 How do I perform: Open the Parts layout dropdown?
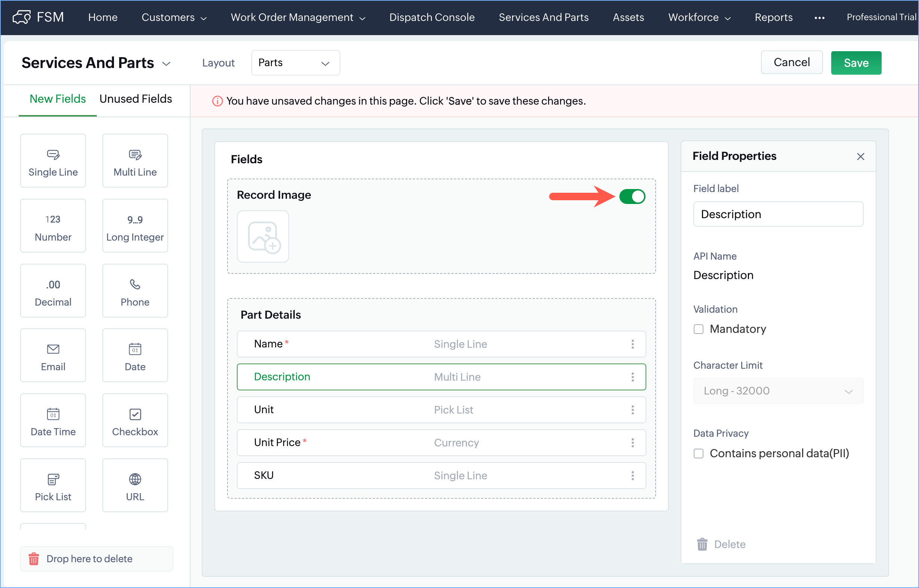pyautogui.click(x=295, y=63)
